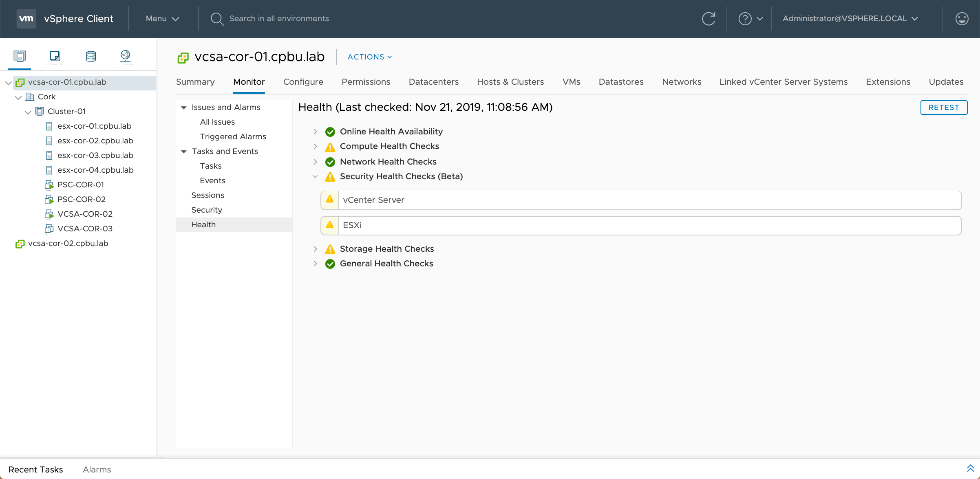Open Events in monitor menu
Screen dimensions: 980x479
212,181
